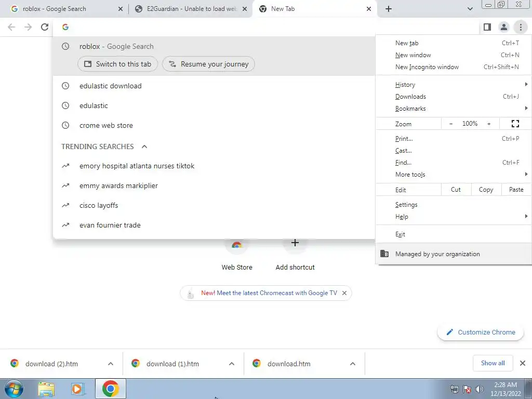
Task: Reload the page with refresh icon
Action: tap(45, 27)
